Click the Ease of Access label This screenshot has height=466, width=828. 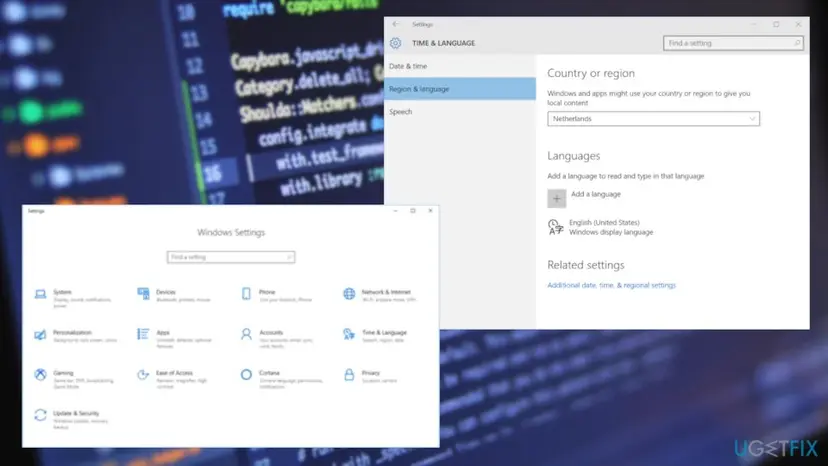pyautogui.click(x=174, y=373)
